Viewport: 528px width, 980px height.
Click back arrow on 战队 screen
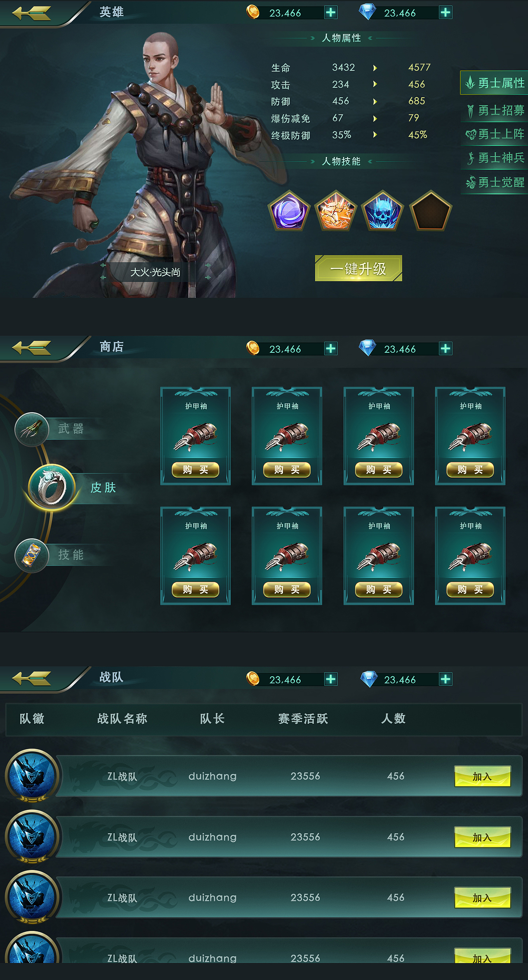(32, 678)
